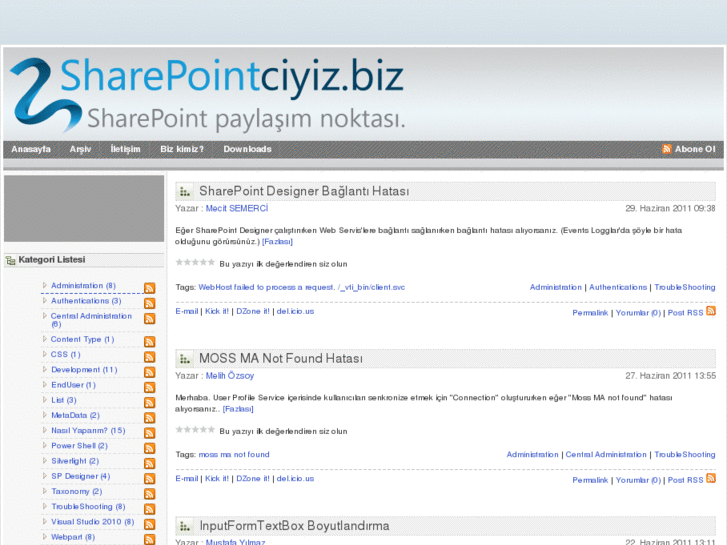Screen dimensions: 727x545
Task: Open RSS feed for TroubleShooting category
Action: click(x=149, y=509)
